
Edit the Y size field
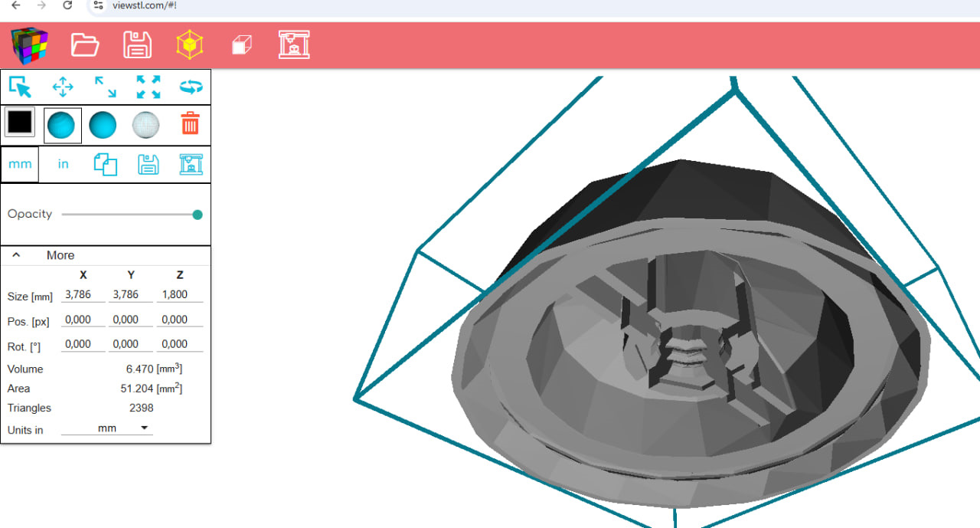pos(131,294)
